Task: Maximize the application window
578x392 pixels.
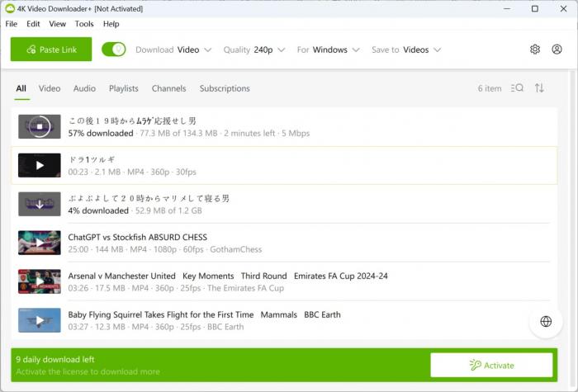Action: pyautogui.click(x=535, y=8)
